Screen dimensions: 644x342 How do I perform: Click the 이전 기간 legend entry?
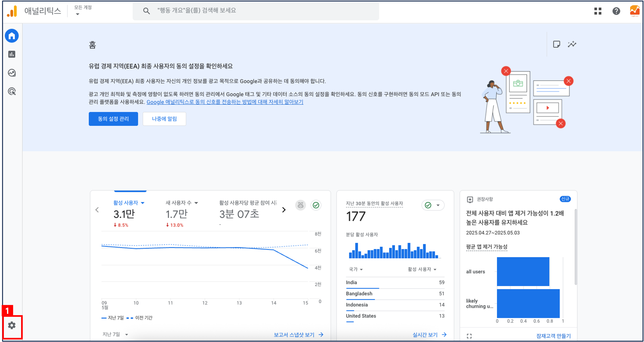139,318
